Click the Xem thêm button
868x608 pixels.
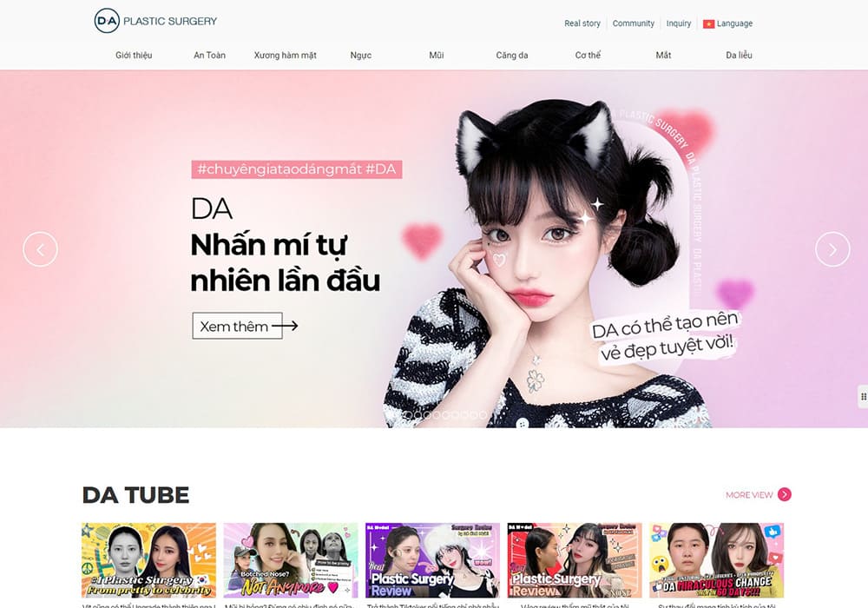pyautogui.click(x=237, y=326)
